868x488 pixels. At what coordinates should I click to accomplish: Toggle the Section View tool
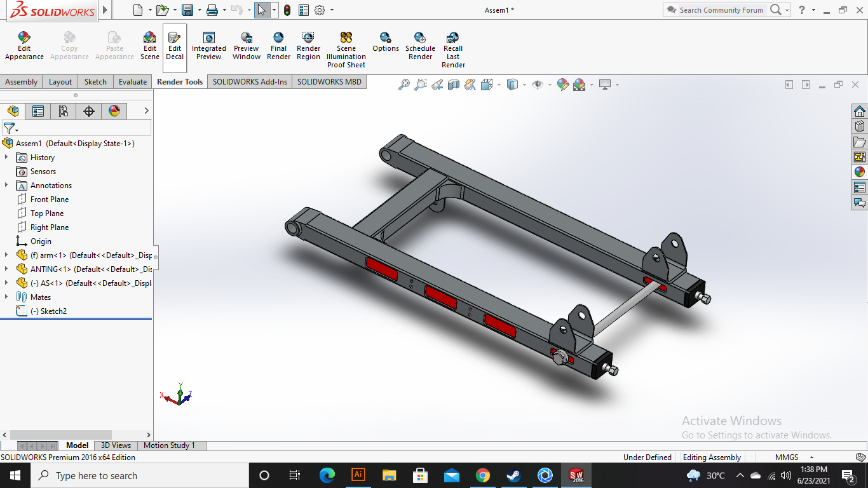[x=453, y=85]
